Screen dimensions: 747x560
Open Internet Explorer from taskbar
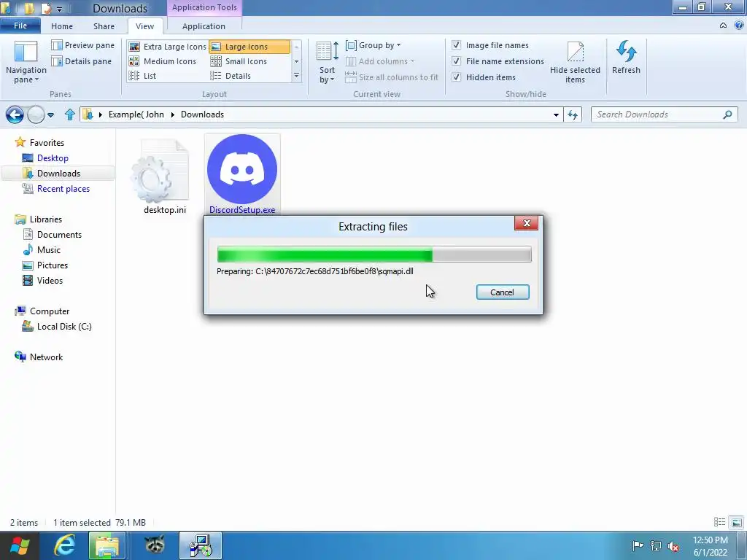(64, 545)
